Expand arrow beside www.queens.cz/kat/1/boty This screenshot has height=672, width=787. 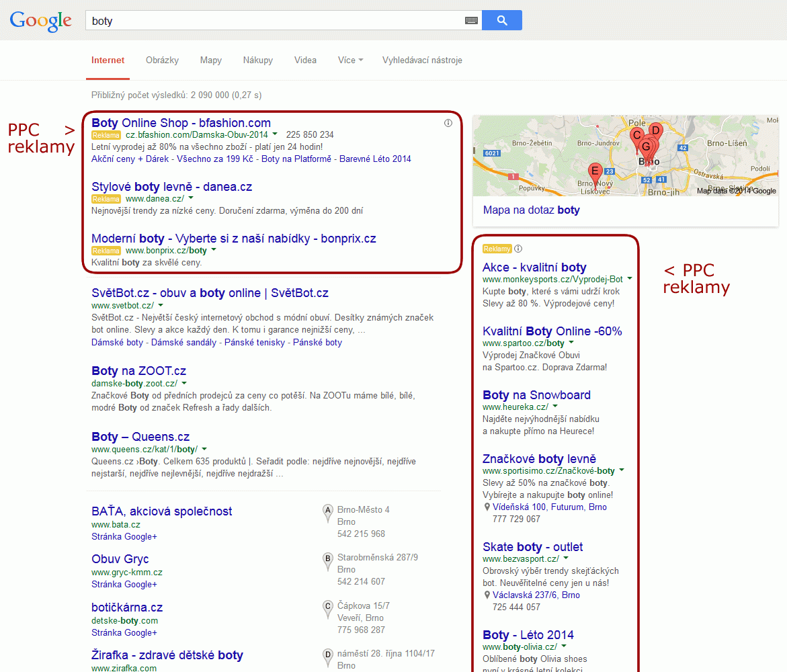pyautogui.click(x=204, y=449)
